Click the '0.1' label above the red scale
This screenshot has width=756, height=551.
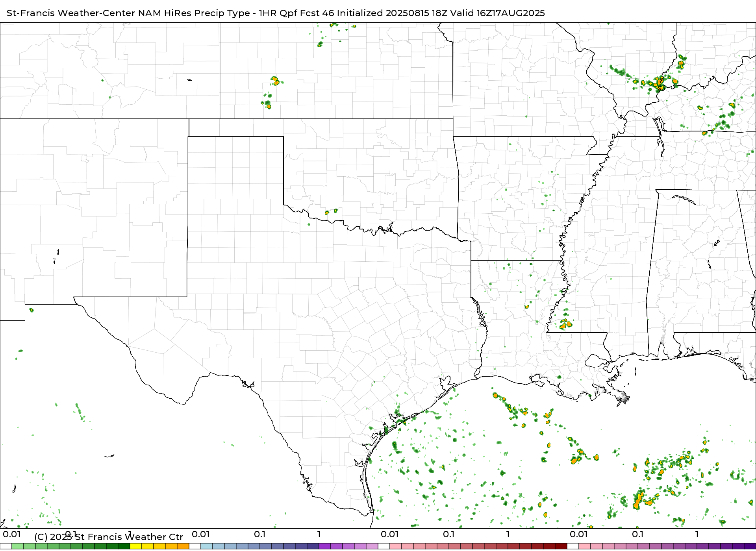pyautogui.click(x=449, y=534)
